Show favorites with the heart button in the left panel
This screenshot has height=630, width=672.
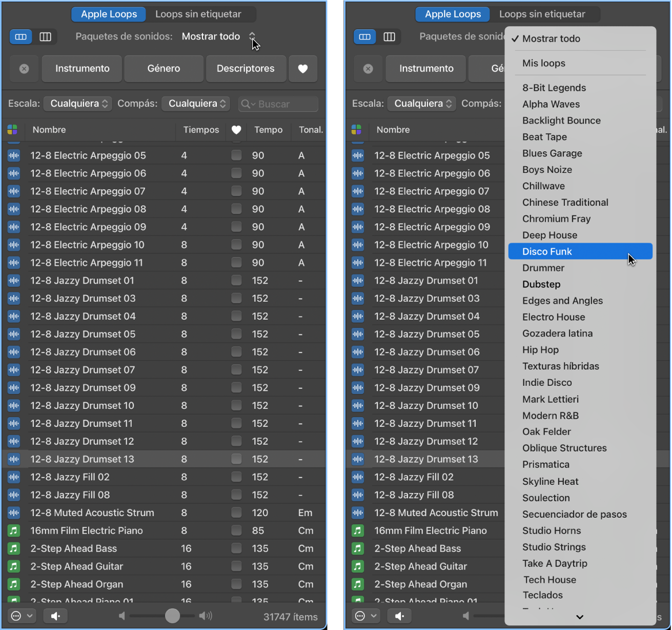(x=303, y=69)
